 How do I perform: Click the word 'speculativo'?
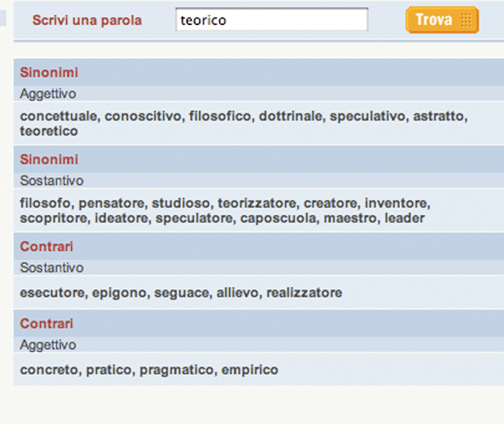click(x=368, y=116)
